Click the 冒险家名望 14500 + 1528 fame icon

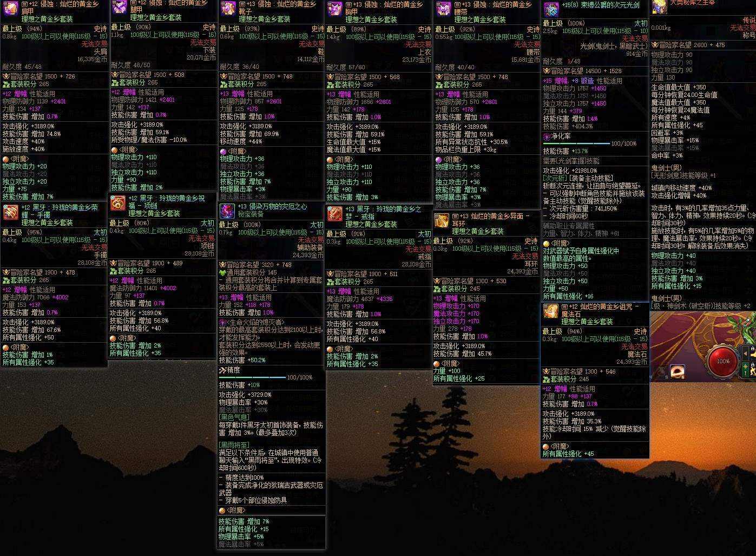pos(547,71)
